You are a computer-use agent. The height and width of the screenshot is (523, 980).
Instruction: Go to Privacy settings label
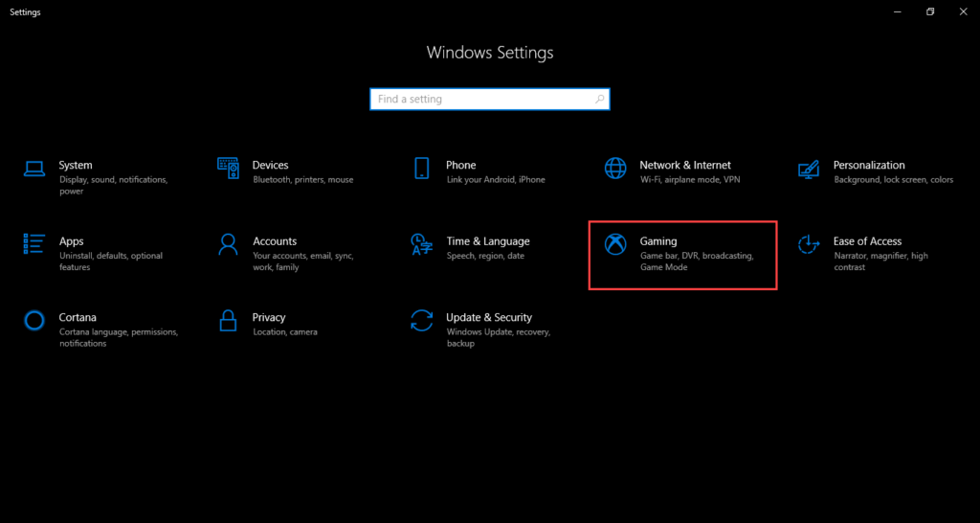[269, 318]
